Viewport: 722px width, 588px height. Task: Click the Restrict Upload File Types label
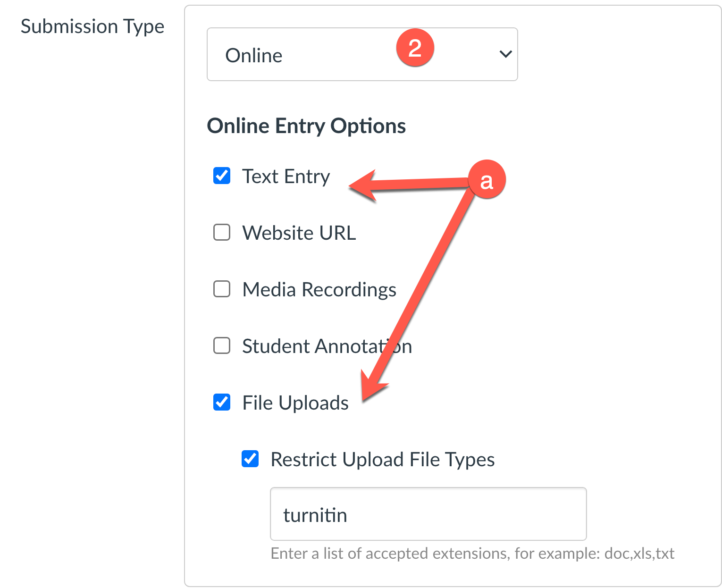(382, 460)
